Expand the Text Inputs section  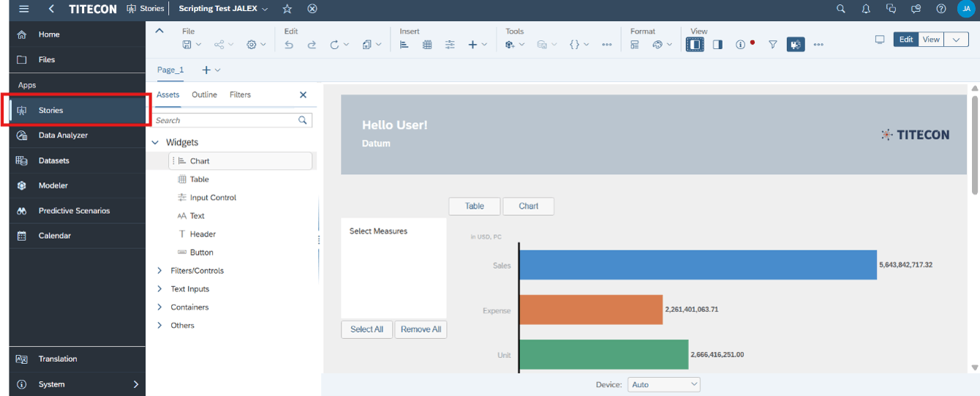tap(159, 289)
